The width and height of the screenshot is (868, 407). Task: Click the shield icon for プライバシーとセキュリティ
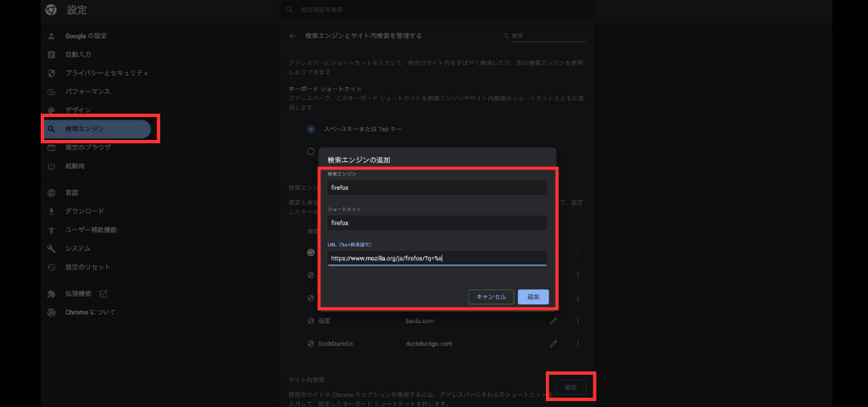tap(52, 73)
